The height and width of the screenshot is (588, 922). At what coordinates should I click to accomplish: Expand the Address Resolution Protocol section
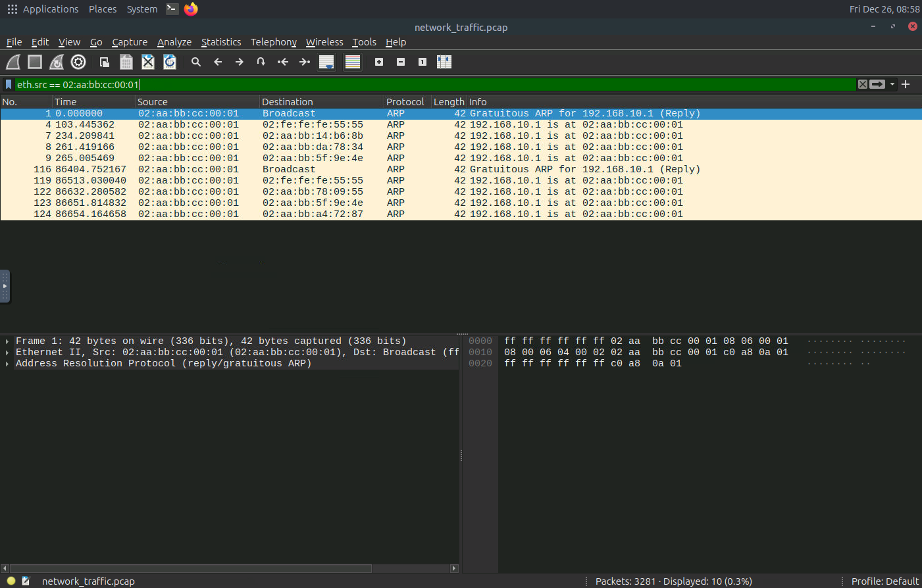tap(7, 364)
